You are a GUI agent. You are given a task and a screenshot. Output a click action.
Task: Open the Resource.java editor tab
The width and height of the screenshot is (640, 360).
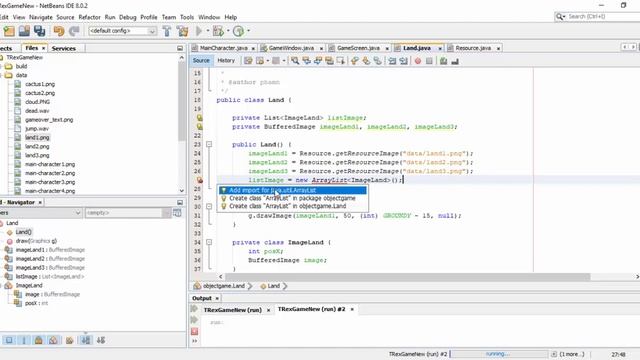click(x=473, y=48)
